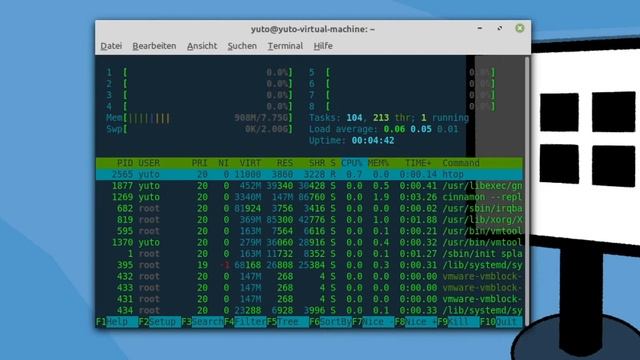640x360 pixels.
Task: Click the Uptime value 00:04:42
Action: [373, 141]
